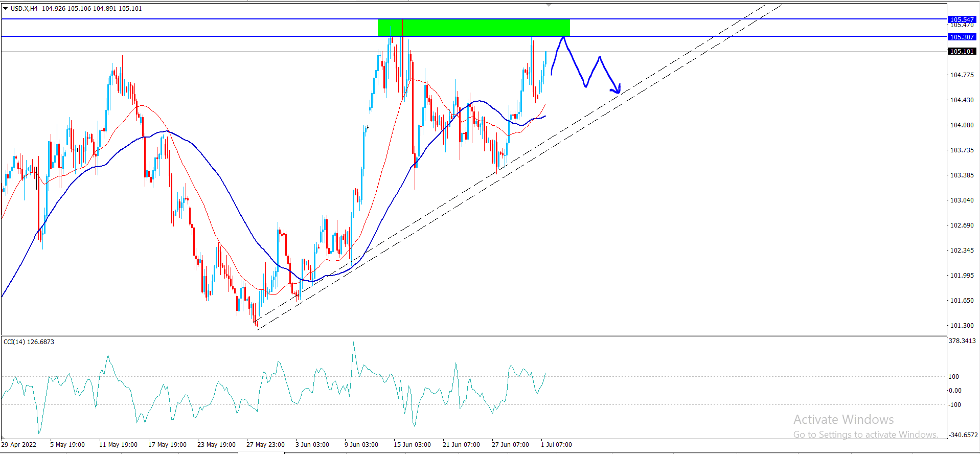Click the 1 Jul 07:00 time label
The height and width of the screenshot is (454, 980).
(556, 445)
